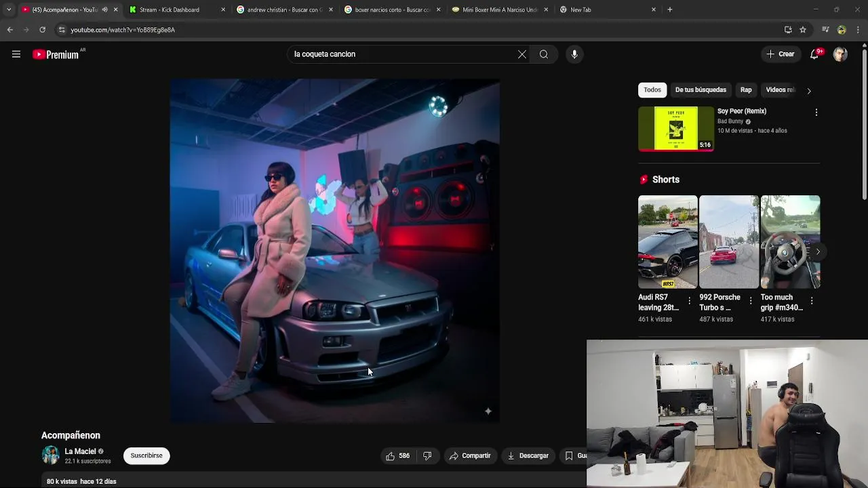Close the Stream - Kick Dashboard tab
This screenshot has width=868, height=488.
click(223, 9)
